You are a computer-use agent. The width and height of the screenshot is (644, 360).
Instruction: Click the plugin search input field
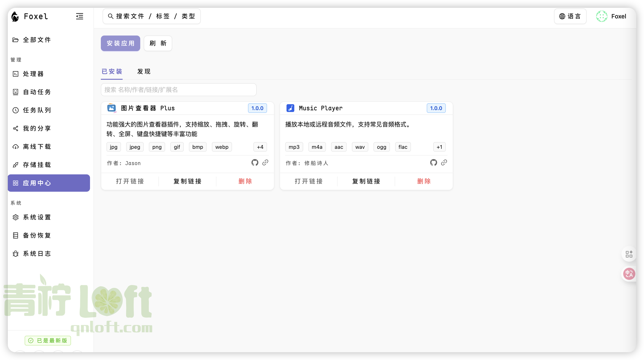[178, 89]
